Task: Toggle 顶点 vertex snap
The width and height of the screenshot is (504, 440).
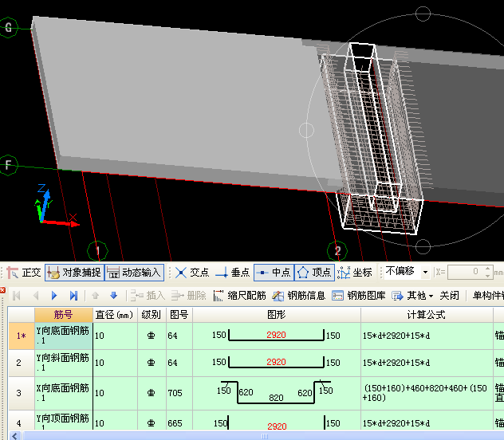Action: [x=314, y=273]
